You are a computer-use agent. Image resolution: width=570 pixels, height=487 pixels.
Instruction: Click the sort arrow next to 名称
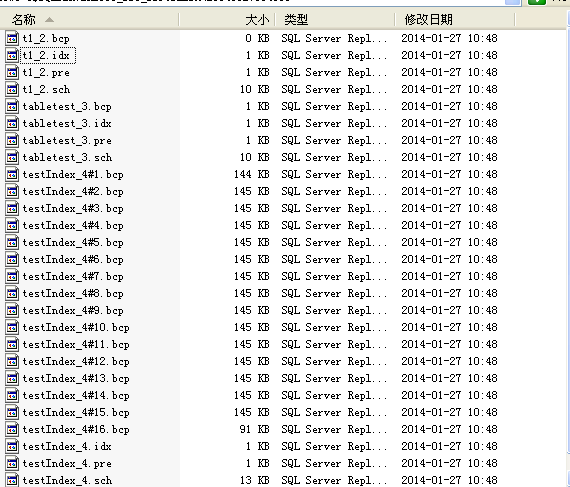click(50, 20)
